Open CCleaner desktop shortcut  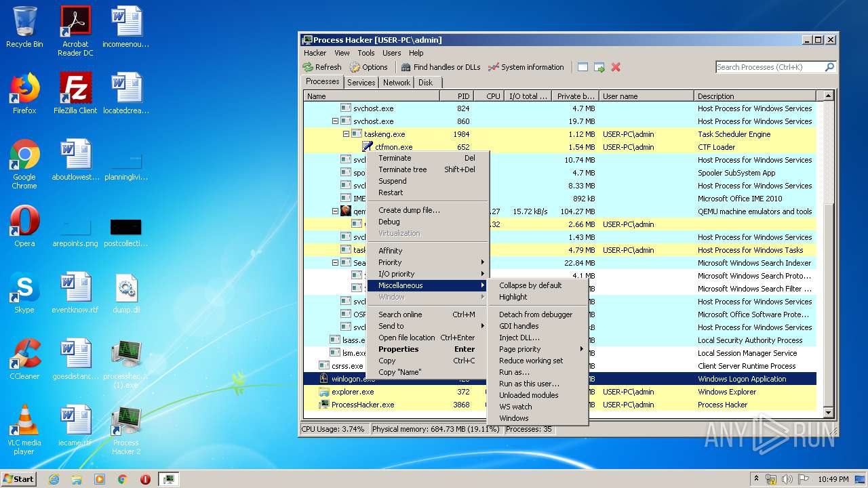point(24,359)
